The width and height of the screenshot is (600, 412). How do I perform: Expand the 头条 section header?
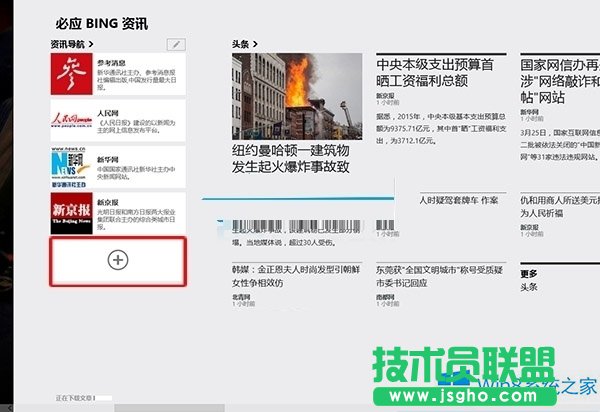tap(245, 44)
